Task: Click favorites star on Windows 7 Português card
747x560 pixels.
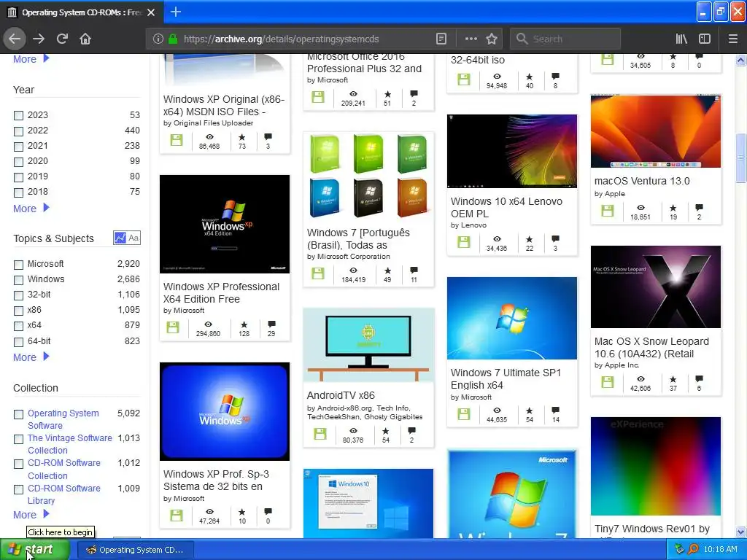Action: pos(387,270)
